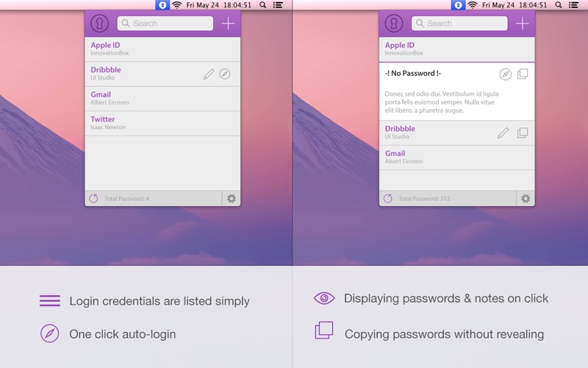The image size is (588, 368).
Task: Click the Search field in right panel
Action: 459,24
